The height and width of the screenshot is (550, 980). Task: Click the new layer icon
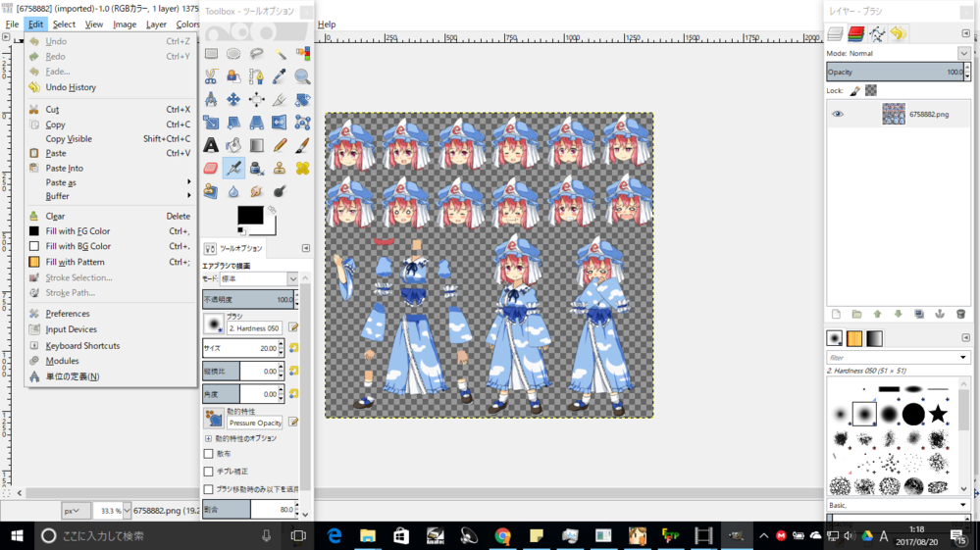(836, 314)
